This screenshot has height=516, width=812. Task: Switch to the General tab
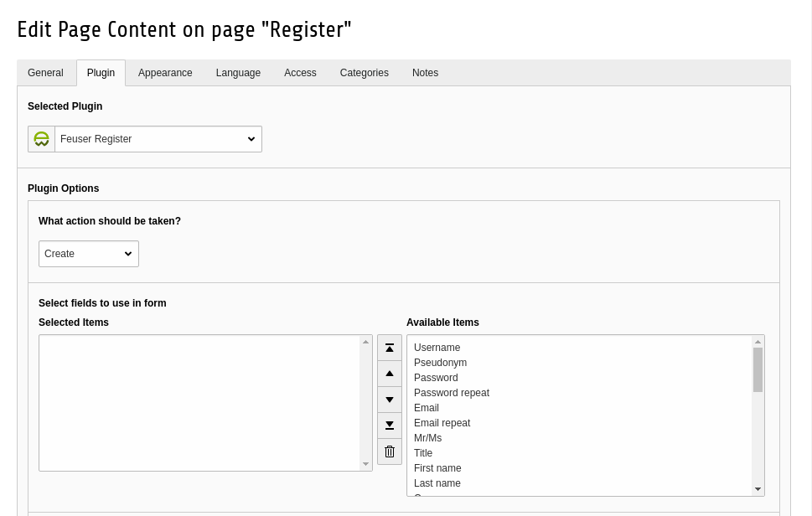pos(45,73)
